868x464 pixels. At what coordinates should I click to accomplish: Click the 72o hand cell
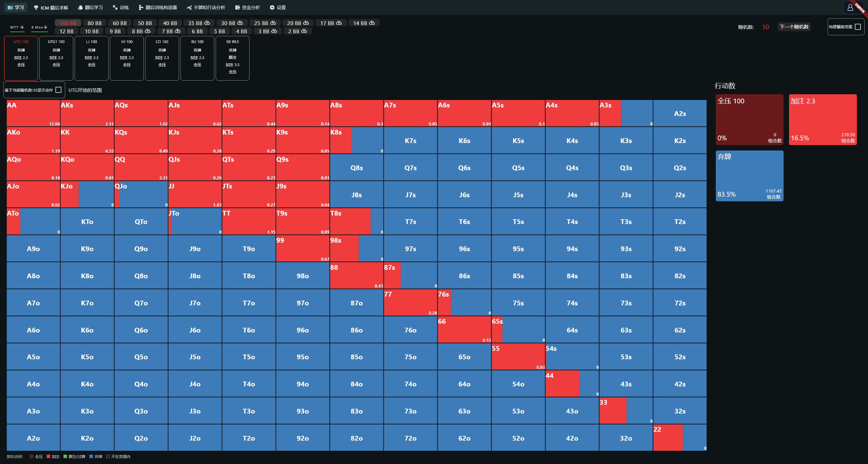tap(410, 438)
